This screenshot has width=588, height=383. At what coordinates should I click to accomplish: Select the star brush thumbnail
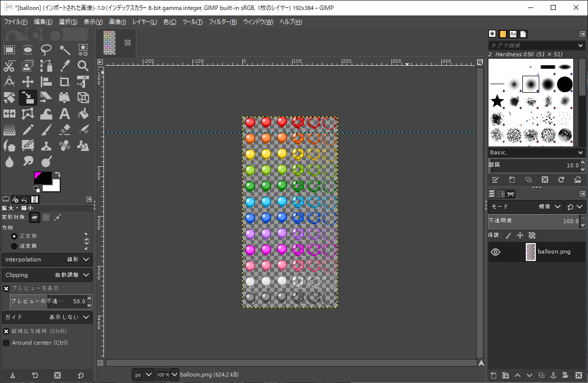coord(497,101)
